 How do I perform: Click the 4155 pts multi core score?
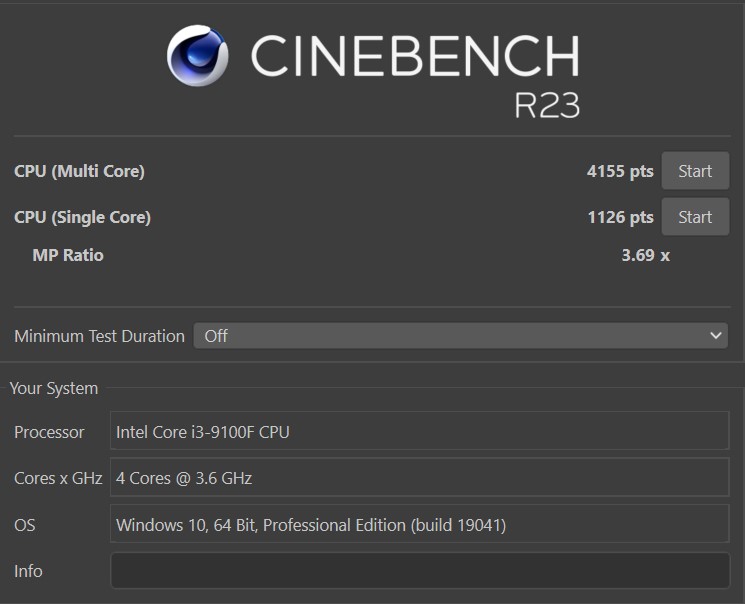pos(620,171)
